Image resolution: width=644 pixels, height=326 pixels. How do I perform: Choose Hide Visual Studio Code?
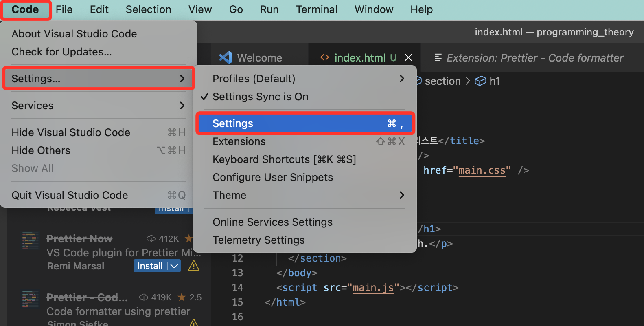pos(98,132)
